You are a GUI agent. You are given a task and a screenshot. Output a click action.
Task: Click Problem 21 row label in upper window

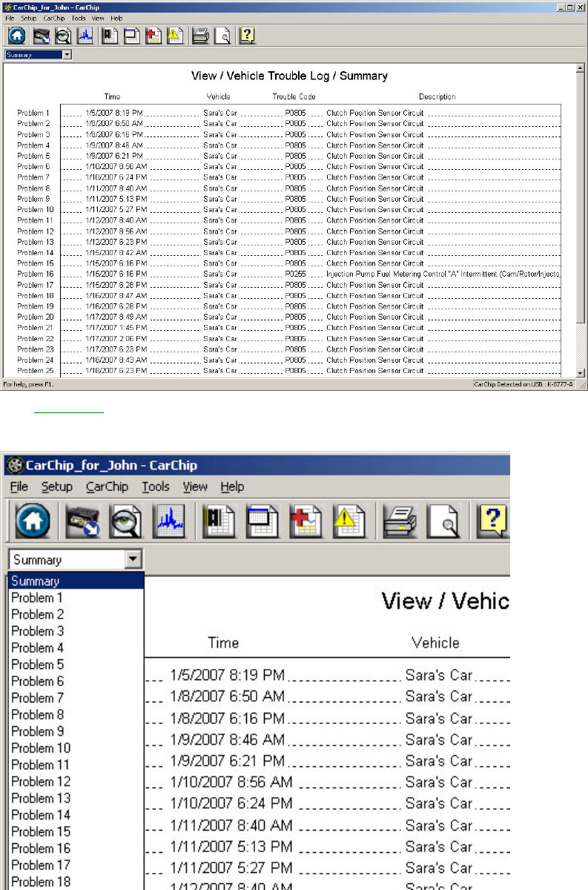[35, 328]
